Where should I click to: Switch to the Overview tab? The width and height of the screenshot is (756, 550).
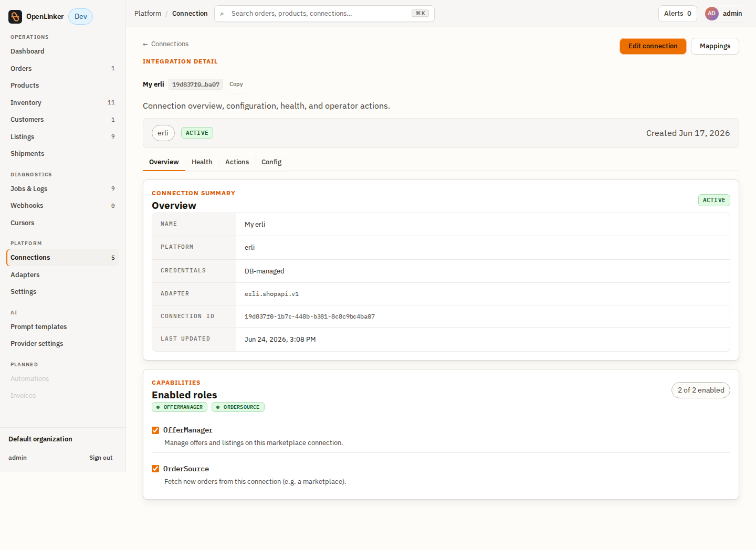(x=164, y=162)
